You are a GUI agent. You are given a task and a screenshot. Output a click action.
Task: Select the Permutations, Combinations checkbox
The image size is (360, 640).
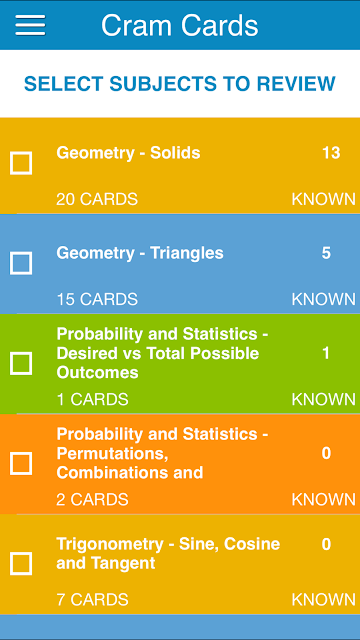[x=21, y=464]
